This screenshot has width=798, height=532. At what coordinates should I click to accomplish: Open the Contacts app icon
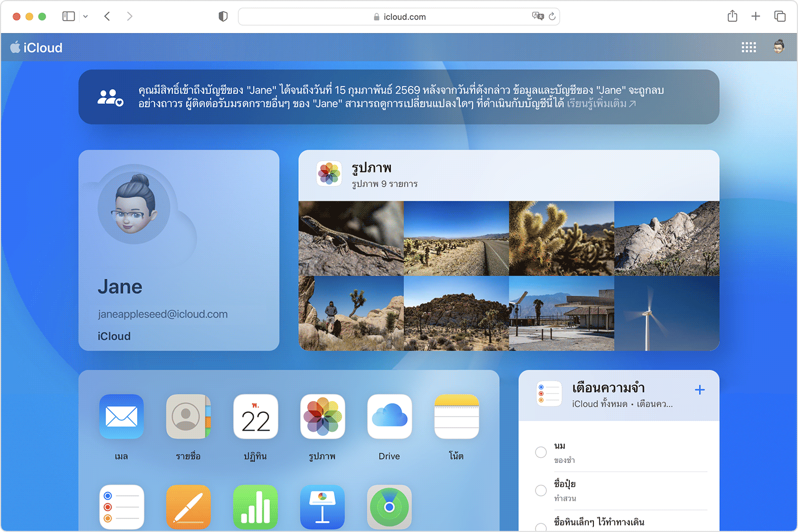point(188,416)
